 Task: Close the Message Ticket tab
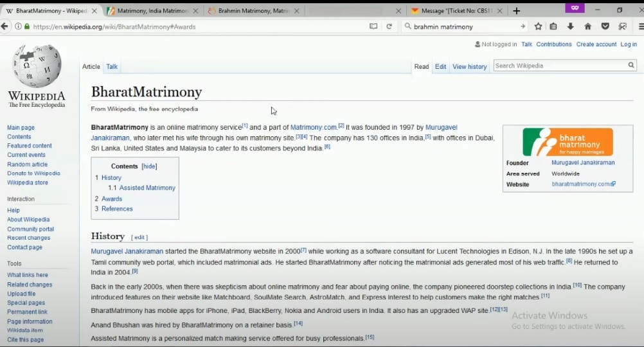(x=499, y=11)
